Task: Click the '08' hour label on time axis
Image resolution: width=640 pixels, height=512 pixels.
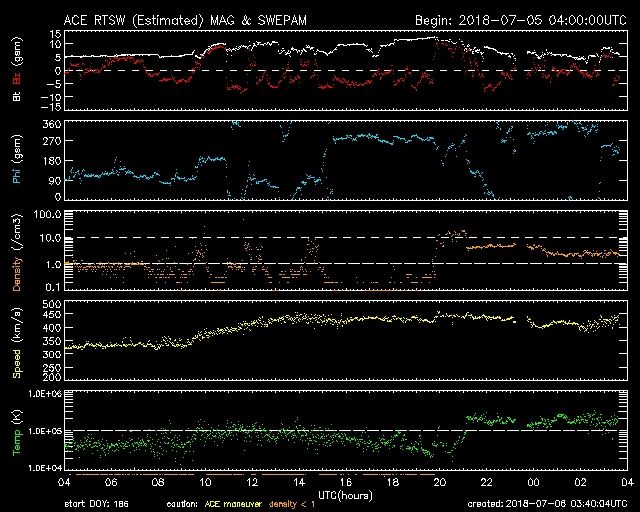Action: (158, 483)
